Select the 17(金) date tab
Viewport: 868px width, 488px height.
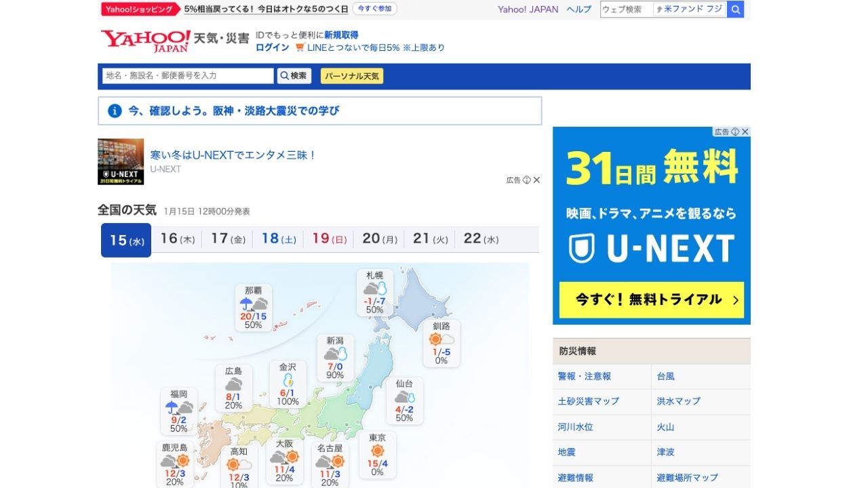(x=228, y=239)
